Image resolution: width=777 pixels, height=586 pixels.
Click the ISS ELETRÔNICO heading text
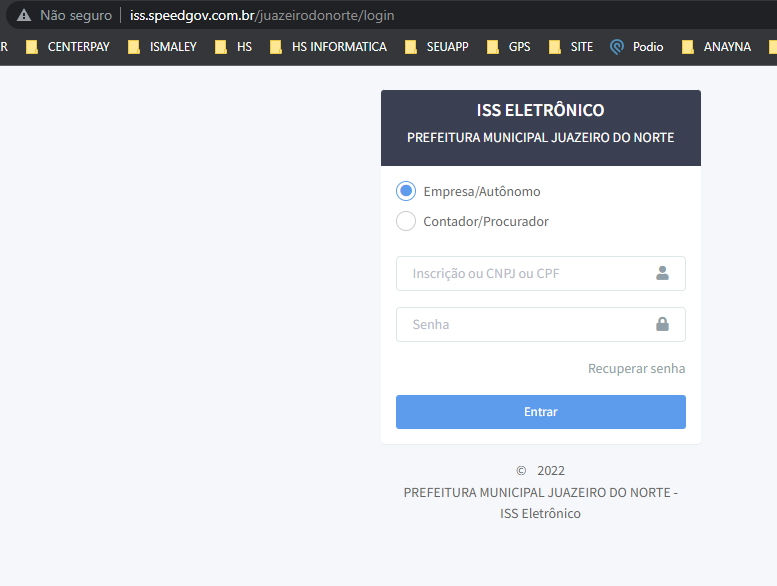pyautogui.click(x=541, y=110)
